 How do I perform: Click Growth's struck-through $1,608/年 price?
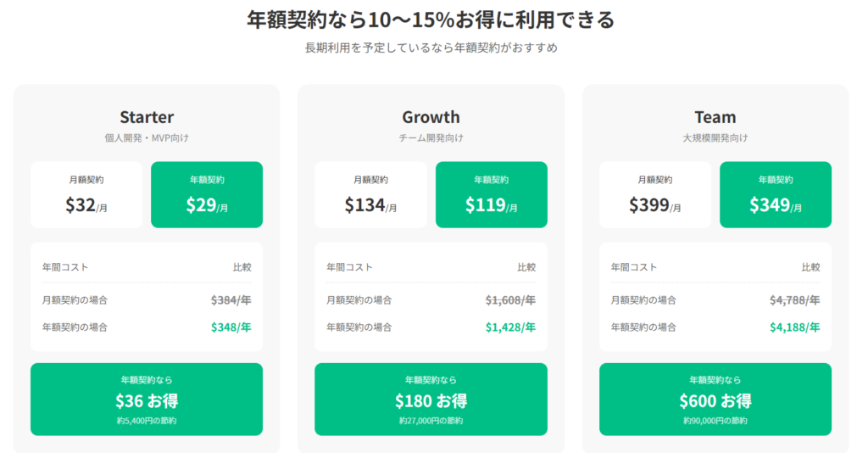coord(510,300)
